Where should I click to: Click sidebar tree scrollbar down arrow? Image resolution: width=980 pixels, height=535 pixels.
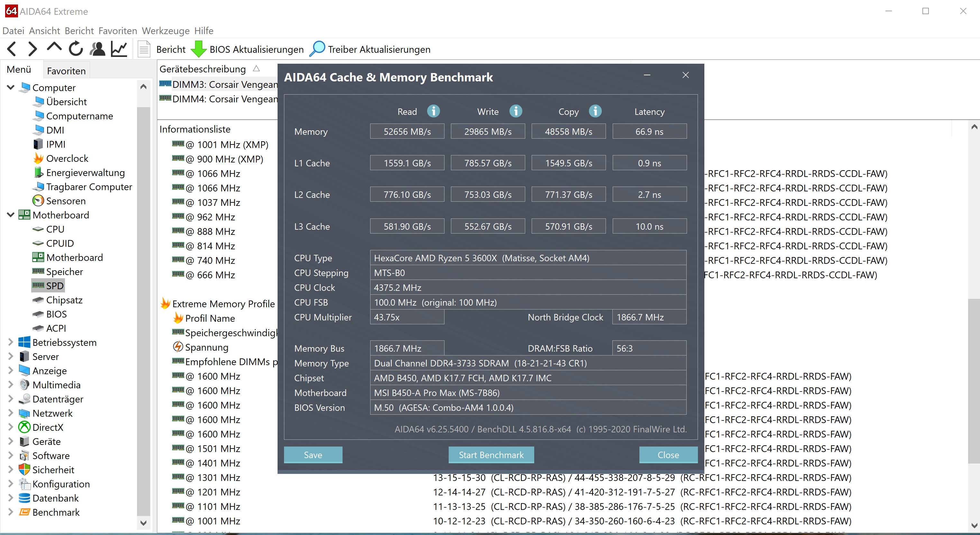click(143, 523)
